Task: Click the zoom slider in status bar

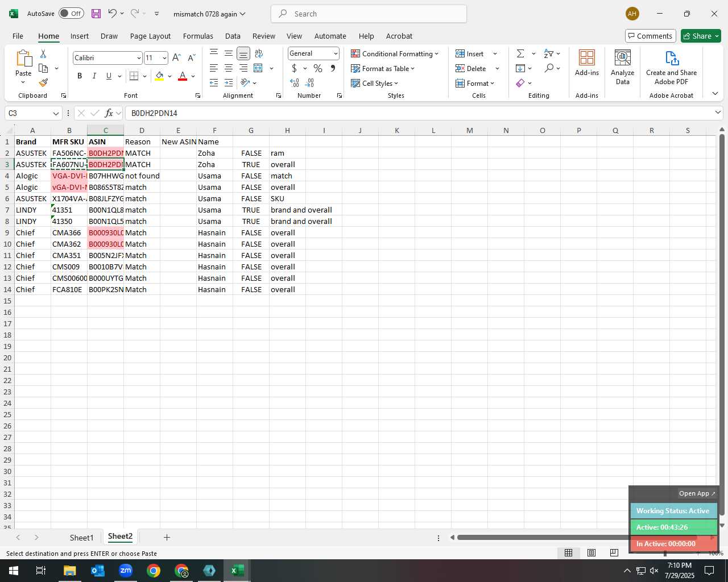Action: coord(665,553)
